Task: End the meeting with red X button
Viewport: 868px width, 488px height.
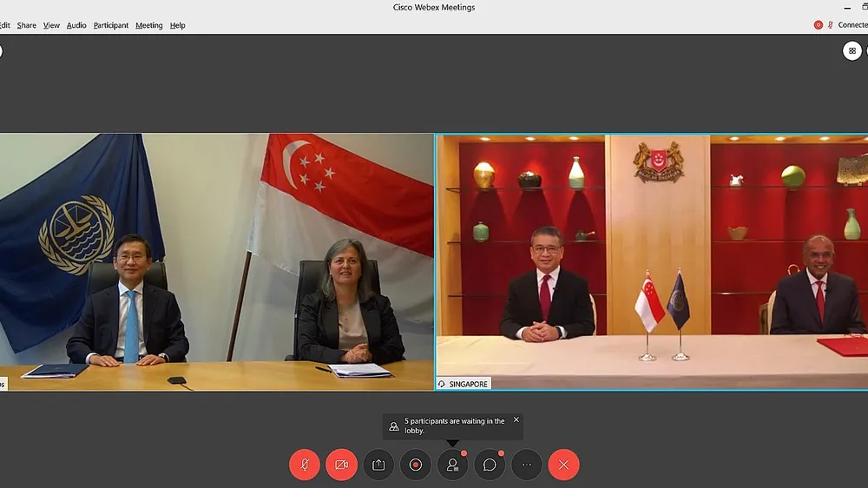Action: coord(563,465)
